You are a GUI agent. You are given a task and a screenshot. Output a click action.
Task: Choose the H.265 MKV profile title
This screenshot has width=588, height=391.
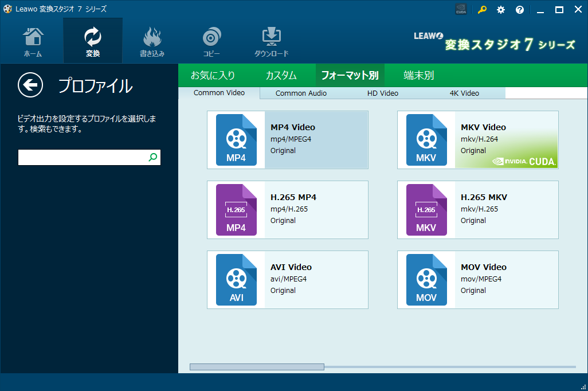[484, 197]
